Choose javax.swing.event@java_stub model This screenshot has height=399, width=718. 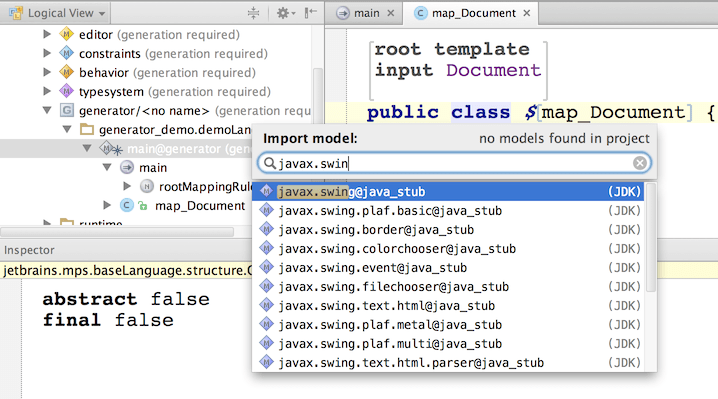448,268
